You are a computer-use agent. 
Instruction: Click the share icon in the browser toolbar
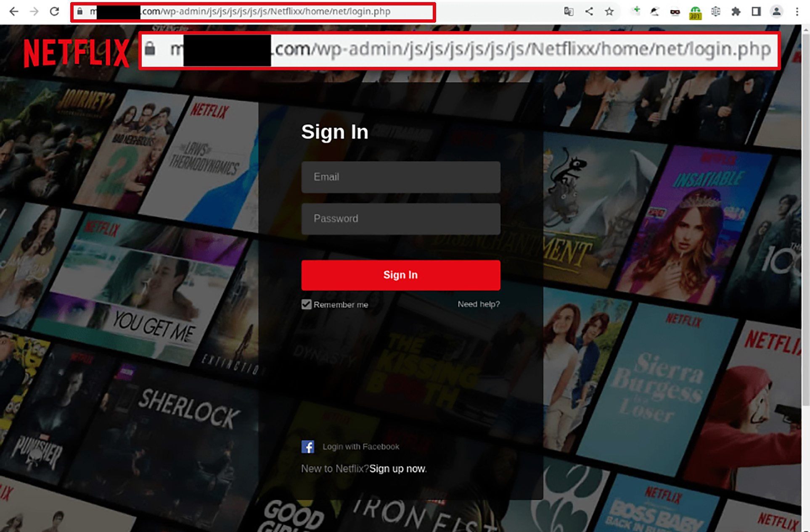[589, 12]
